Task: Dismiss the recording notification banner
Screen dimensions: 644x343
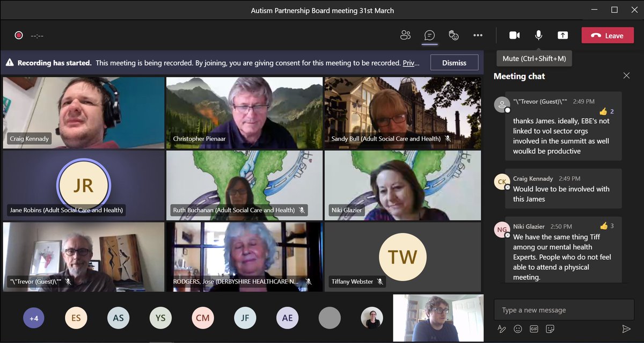Action: tap(454, 63)
